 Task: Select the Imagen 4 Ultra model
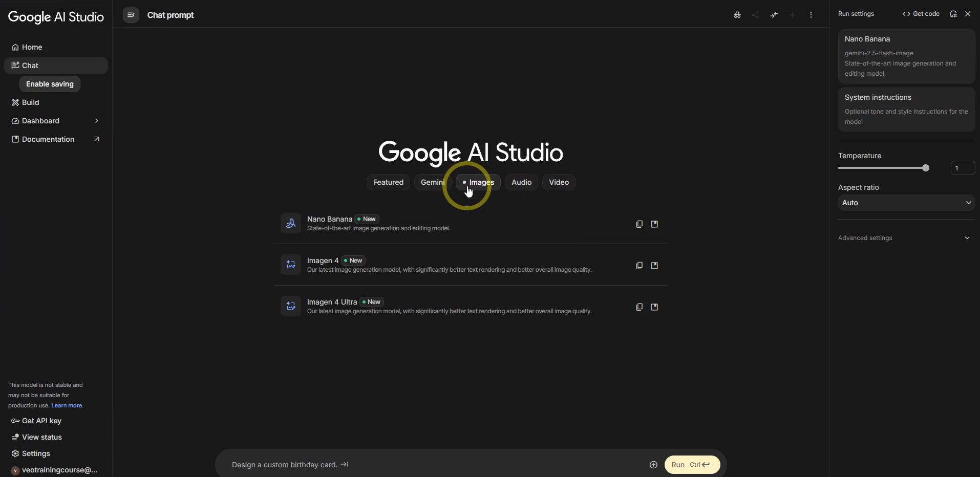[x=471, y=306]
